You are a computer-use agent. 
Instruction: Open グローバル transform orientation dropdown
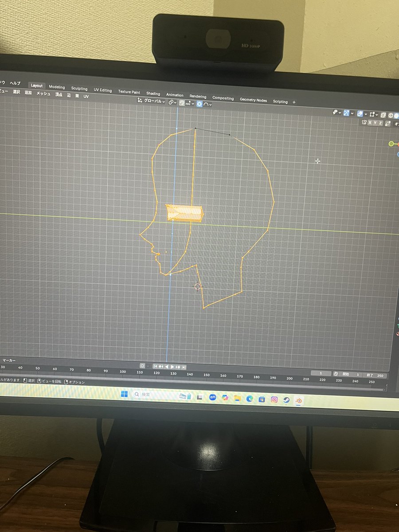[151, 101]
